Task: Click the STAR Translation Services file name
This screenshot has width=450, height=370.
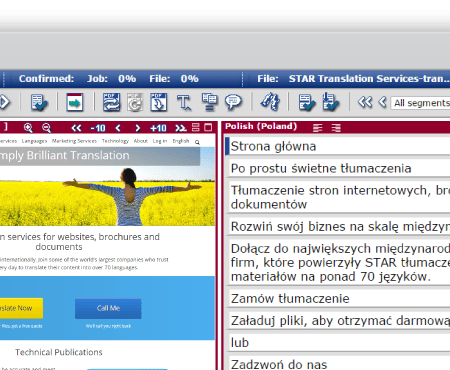Action: (x=369, y=79)
